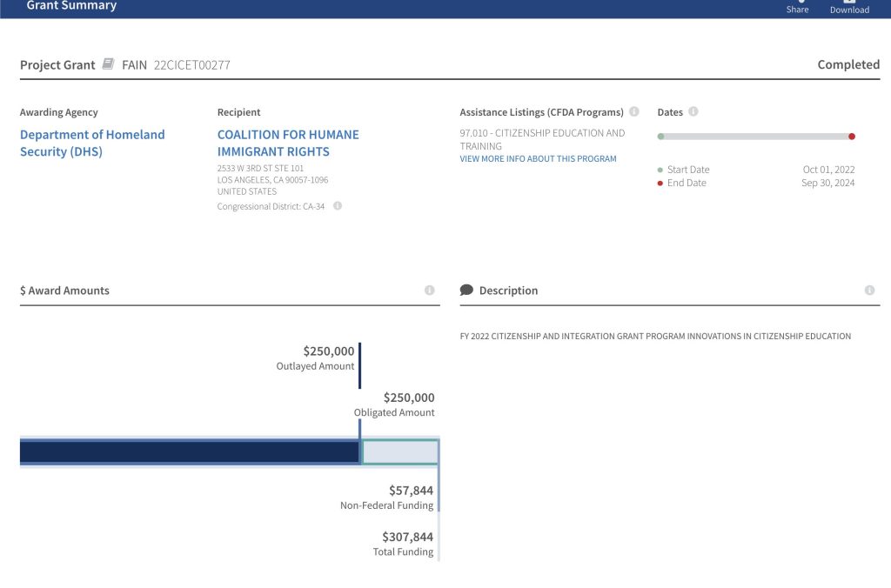Click the dark blue outlayed amount bar
This screenshot has height=588, width=891.
[189, 452]
